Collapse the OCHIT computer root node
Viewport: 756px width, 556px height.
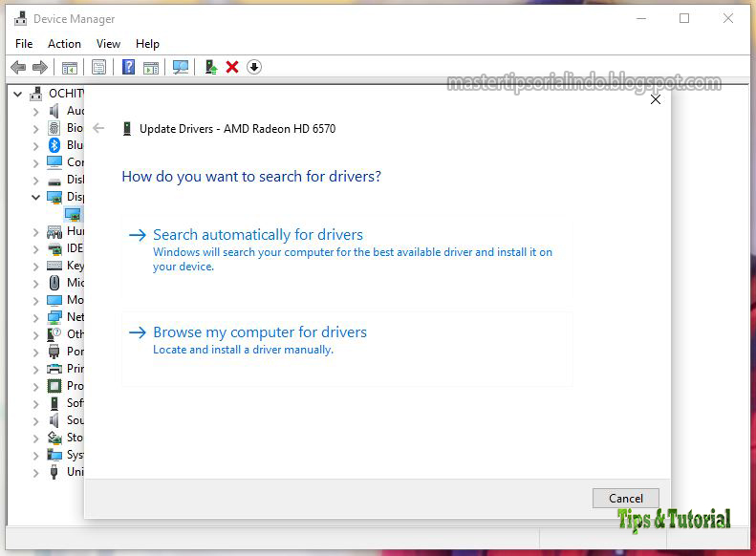pos(18,94)
